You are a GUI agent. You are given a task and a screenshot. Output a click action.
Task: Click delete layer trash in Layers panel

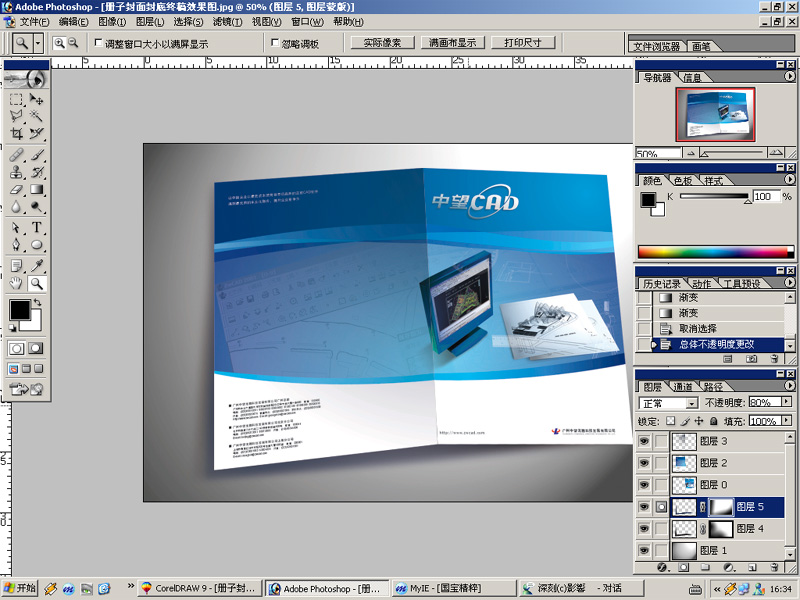(774, 567)
